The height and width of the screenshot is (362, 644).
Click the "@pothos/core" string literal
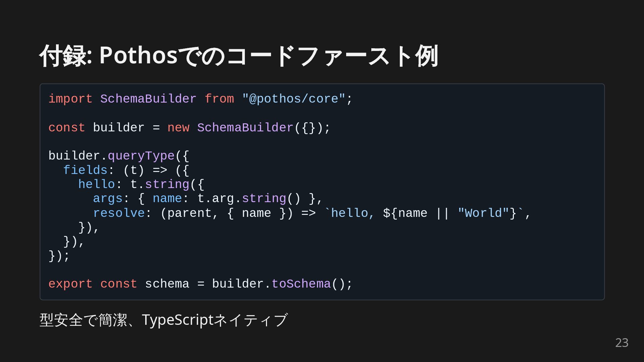point(293,99)
